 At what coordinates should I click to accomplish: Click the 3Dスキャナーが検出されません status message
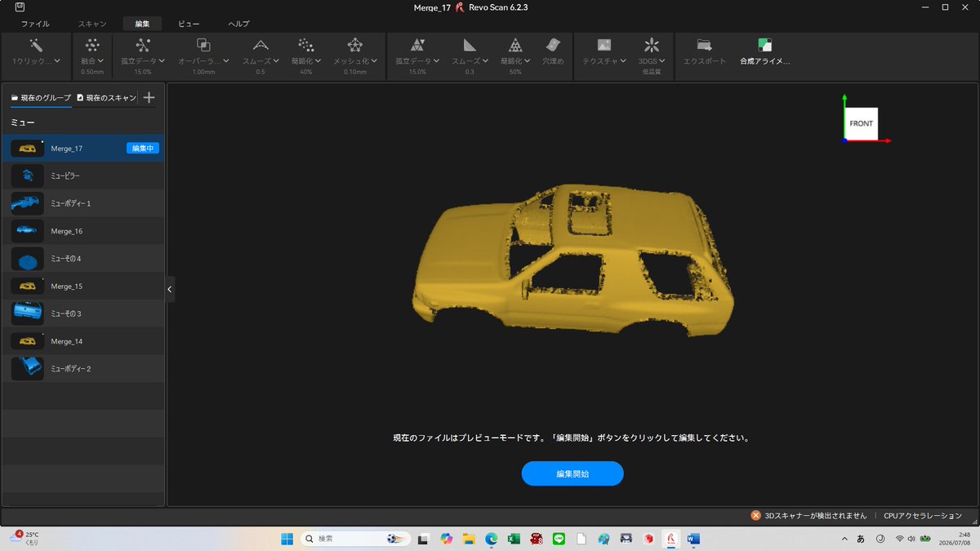(816, 516)
